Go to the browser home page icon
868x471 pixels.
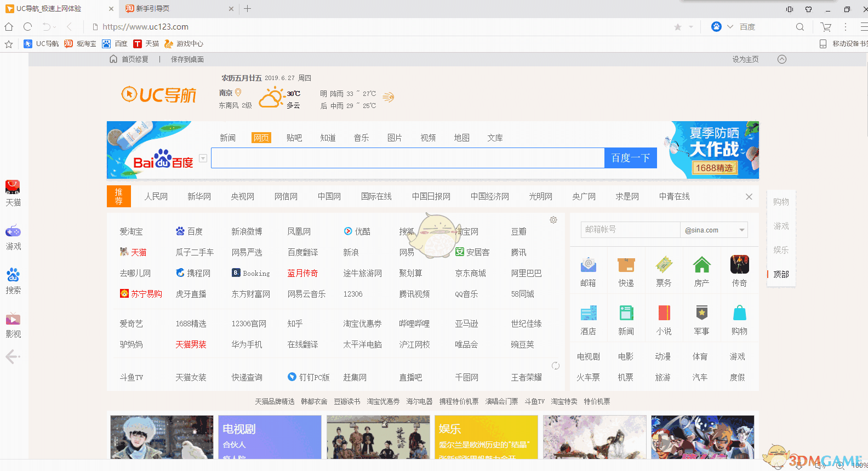pyautogui.click(x=9, y=26)
